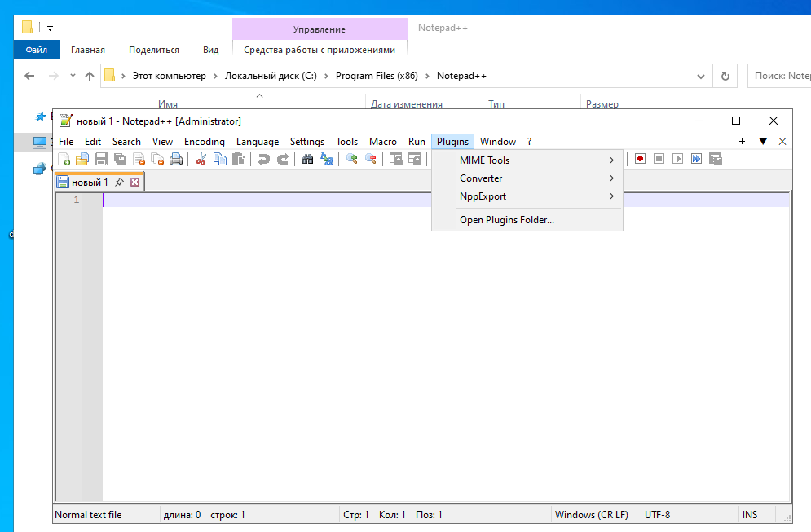Screen dimensions: 811x532
Task: Expand the Explorer address bar history dropdown
Action: tap(701, 76)
